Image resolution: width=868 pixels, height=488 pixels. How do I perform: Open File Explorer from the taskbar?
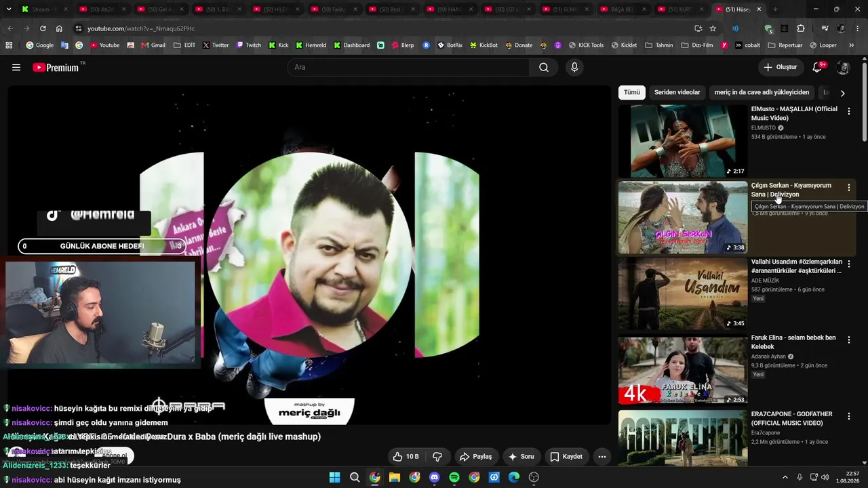pyautogui.click(x=395, y=477)
